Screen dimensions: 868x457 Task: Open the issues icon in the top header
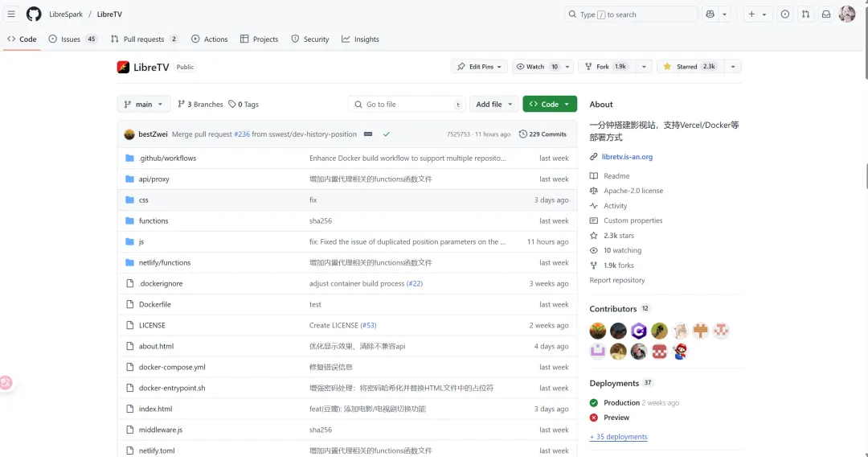point(785,14)
